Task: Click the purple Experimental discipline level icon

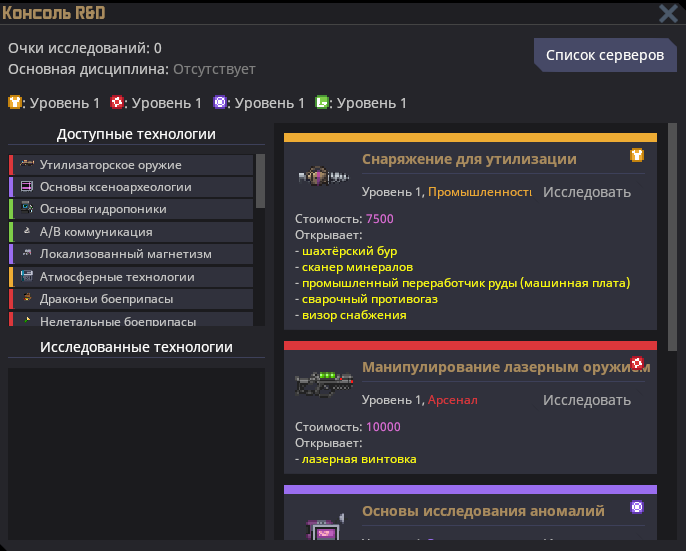Action: pos(220,103)
